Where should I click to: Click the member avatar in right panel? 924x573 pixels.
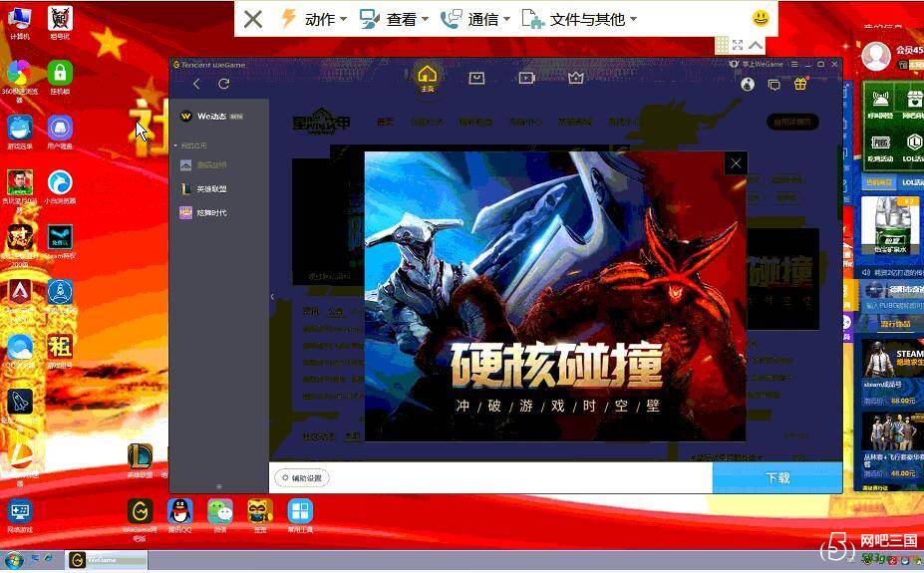point(876,56)
